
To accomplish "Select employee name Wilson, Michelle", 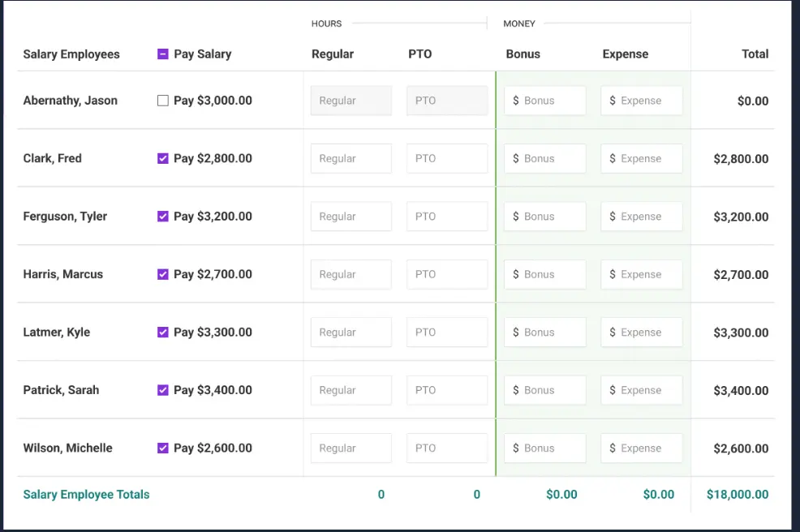I will [68, 448].
